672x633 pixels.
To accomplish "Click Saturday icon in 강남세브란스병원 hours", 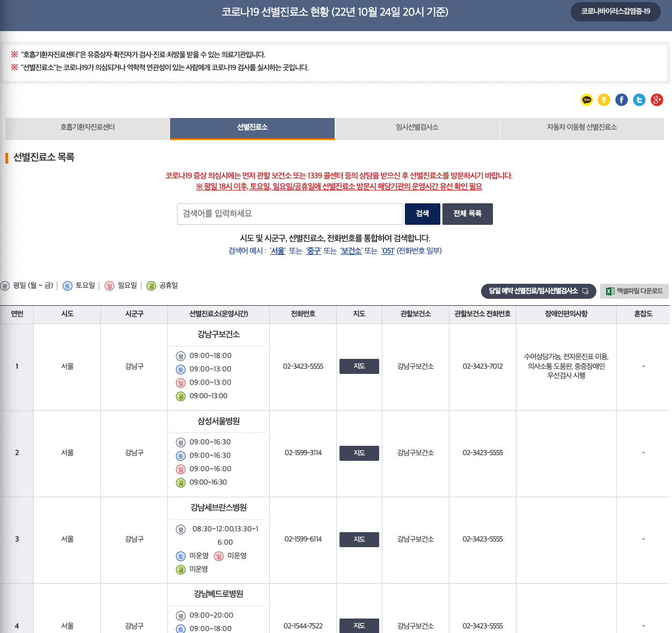I will click(x=181, y=556).
